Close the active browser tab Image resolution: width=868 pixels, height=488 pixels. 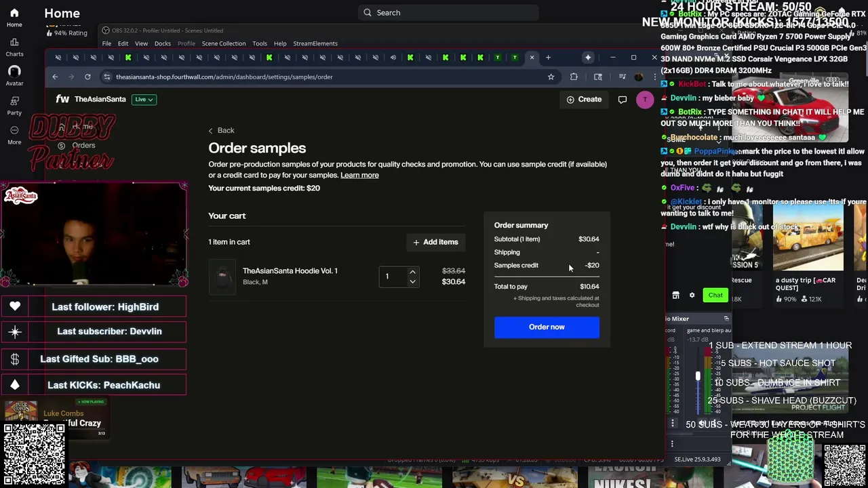click(x=532, y=58)
